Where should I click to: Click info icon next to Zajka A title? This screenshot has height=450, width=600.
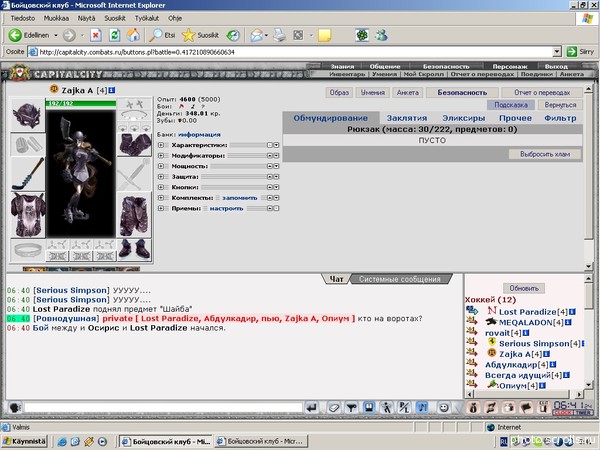tap(111, 90)
